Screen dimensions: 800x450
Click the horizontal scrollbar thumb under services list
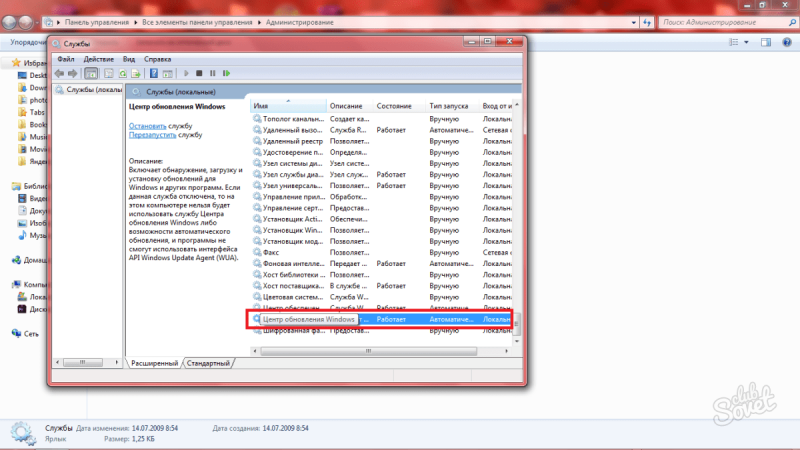click(368, 351)
